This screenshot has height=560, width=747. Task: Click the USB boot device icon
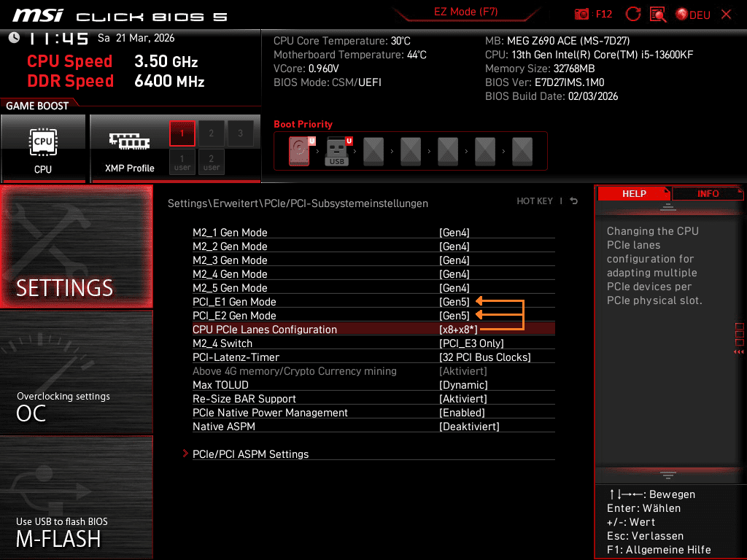click(x=337, y=151)
